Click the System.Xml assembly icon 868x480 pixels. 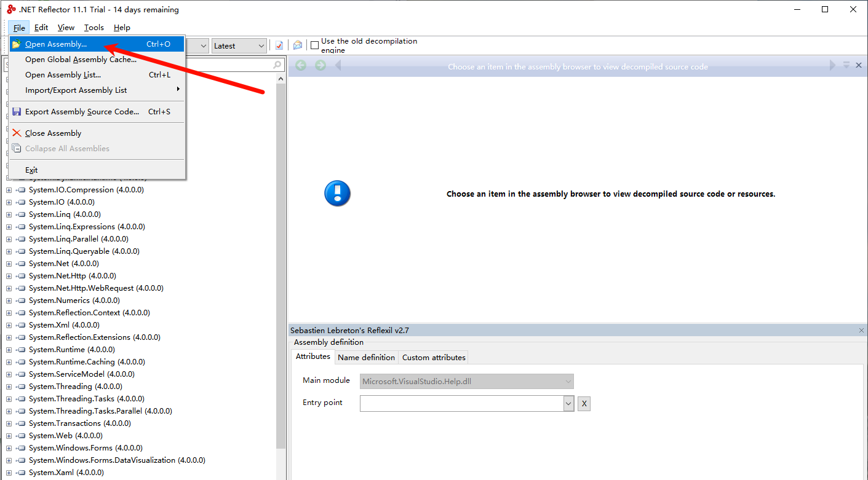(20, 325)
